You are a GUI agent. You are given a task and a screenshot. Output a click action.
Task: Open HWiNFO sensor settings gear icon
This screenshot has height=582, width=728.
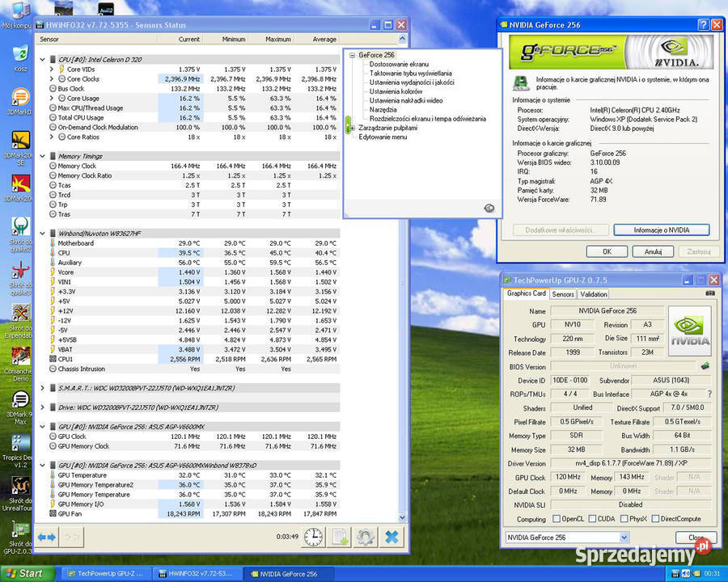[x=366, y=537]
